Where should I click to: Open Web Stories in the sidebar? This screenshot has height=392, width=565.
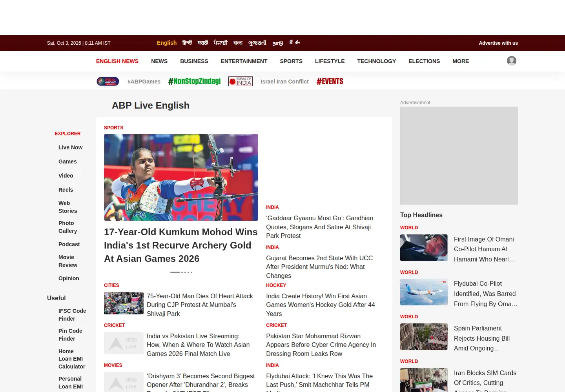coord(68,207)
